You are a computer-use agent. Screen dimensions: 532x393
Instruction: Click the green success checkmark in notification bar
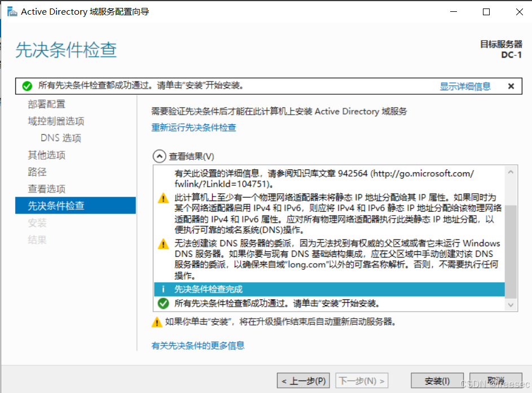[27, 86]
